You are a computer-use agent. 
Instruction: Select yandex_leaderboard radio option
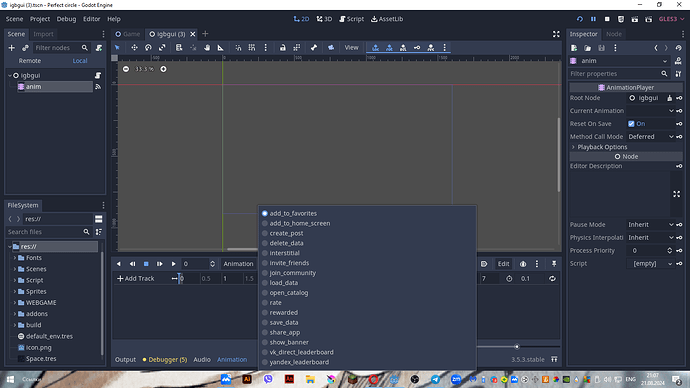[295, 362]
